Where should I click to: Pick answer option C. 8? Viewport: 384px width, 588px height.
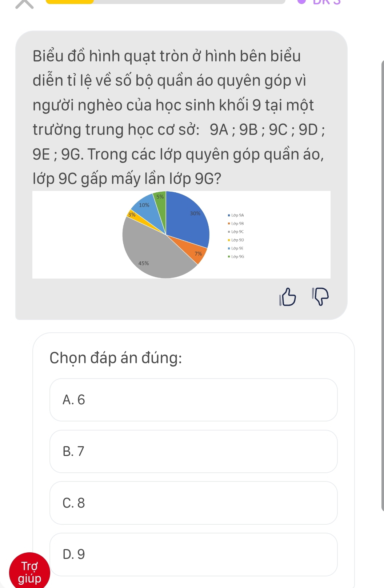tap(193, 503)
